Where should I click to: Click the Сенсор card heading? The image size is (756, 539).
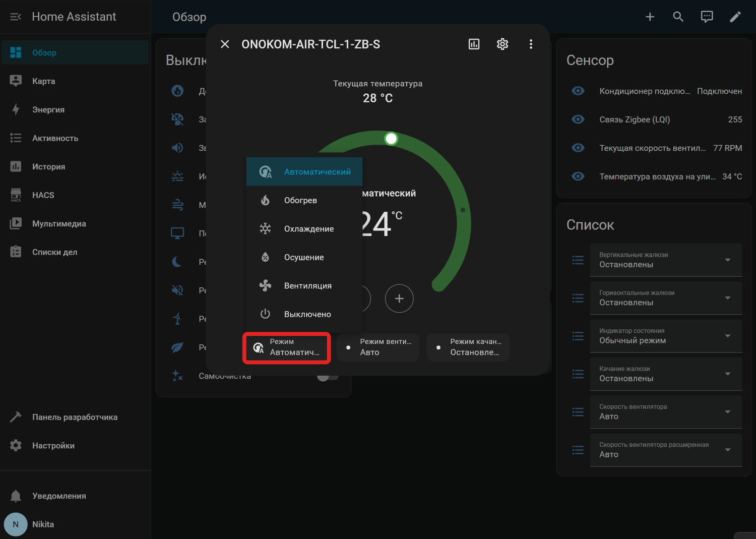[x=590, y=61]
